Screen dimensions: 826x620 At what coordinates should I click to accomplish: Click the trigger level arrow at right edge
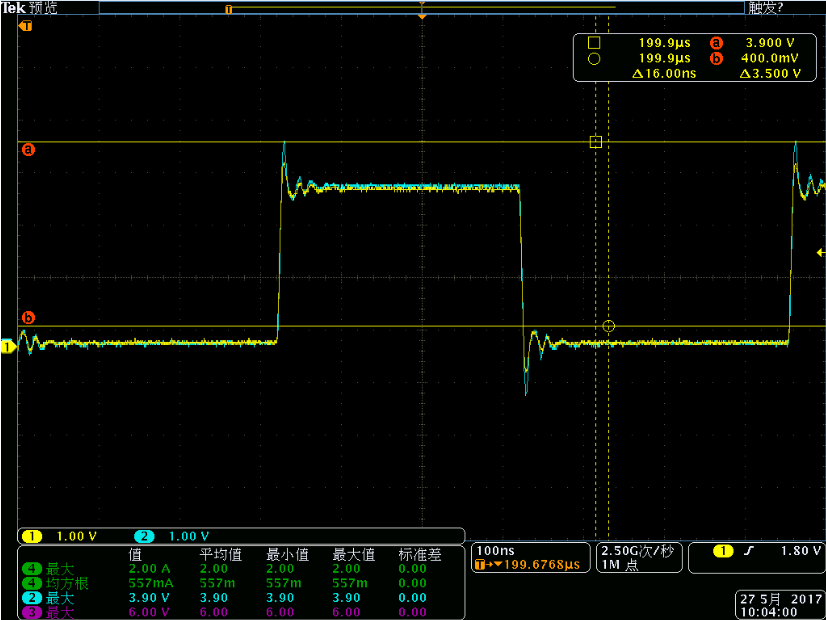tap(821, 253)
